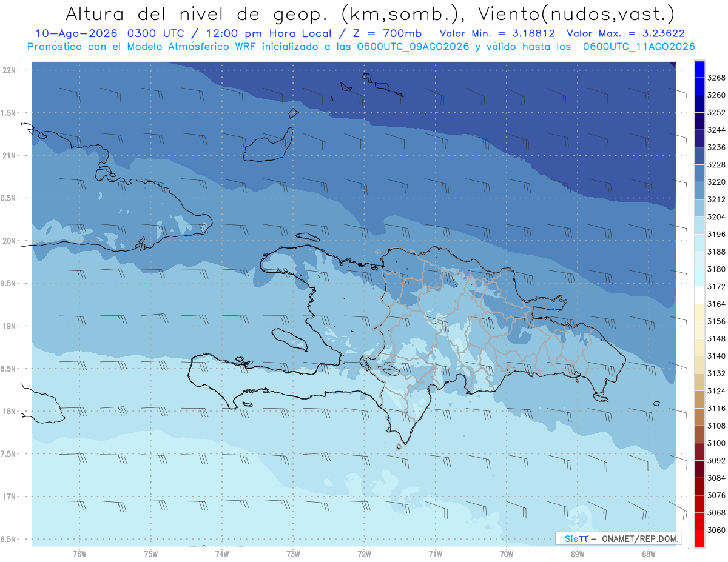The width and height of the screenshot is (728, 562).
Task: Click the 3244 value on the color bar
Action: click(716, 130)
